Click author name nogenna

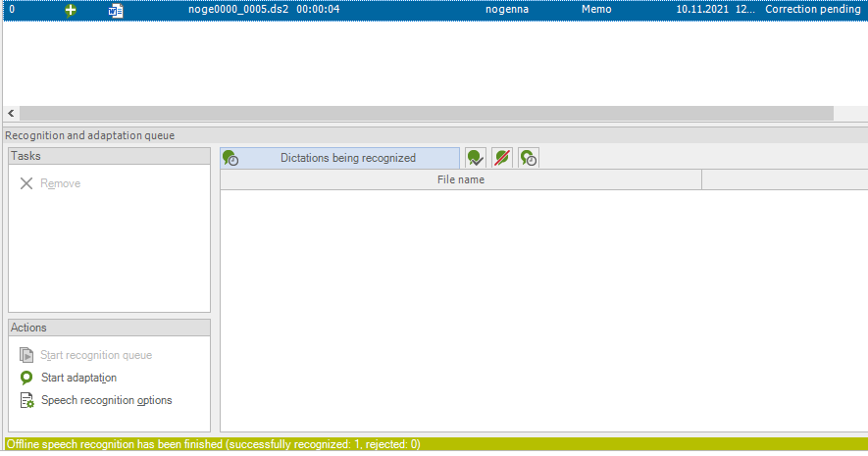[x=506, y=10]
